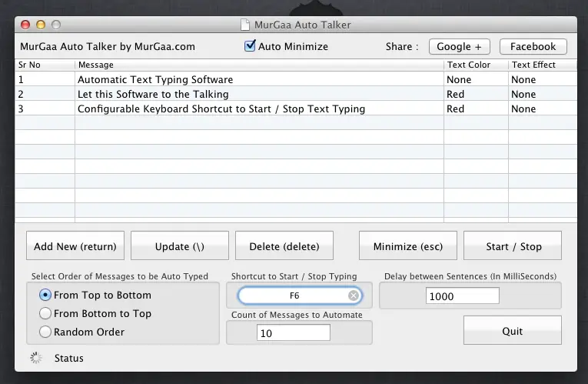Clear the F6 shortcut field with x icon
Viewport: 588px width, 384px height.
point(353,296)
